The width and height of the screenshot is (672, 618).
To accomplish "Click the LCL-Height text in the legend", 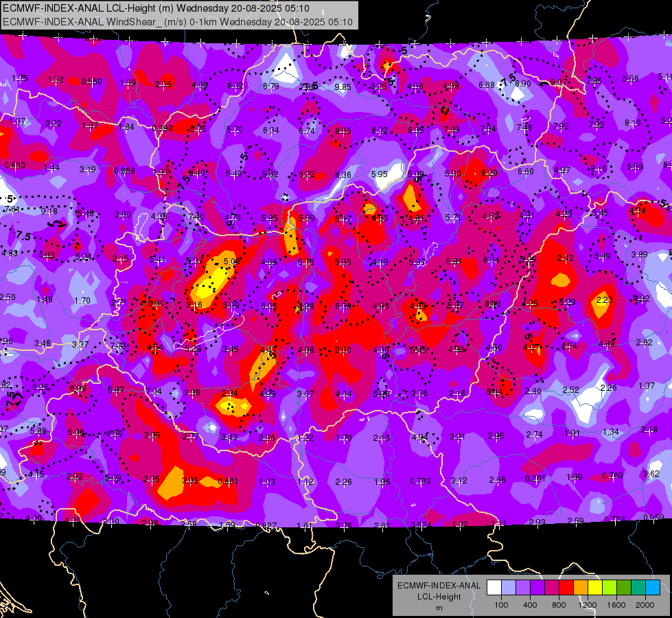I will pos(439,597).
